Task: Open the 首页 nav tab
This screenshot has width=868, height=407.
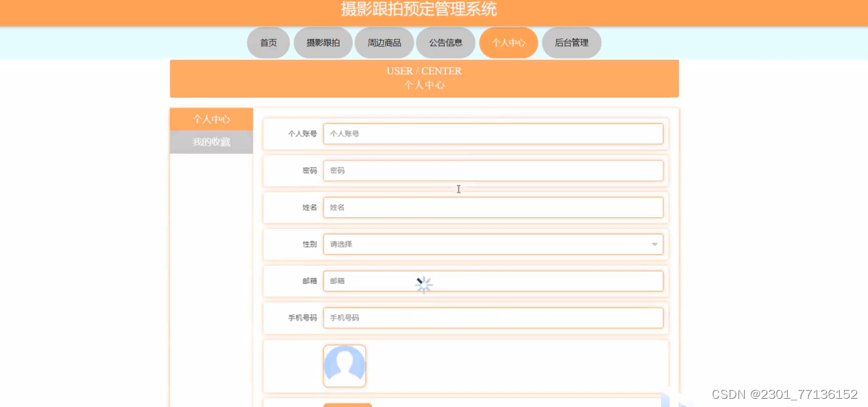Action: point(269,42)
